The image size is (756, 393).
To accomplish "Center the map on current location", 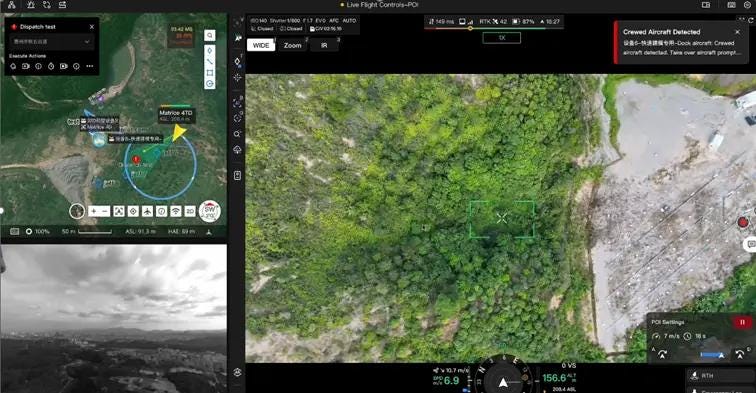I will (133, 211).
